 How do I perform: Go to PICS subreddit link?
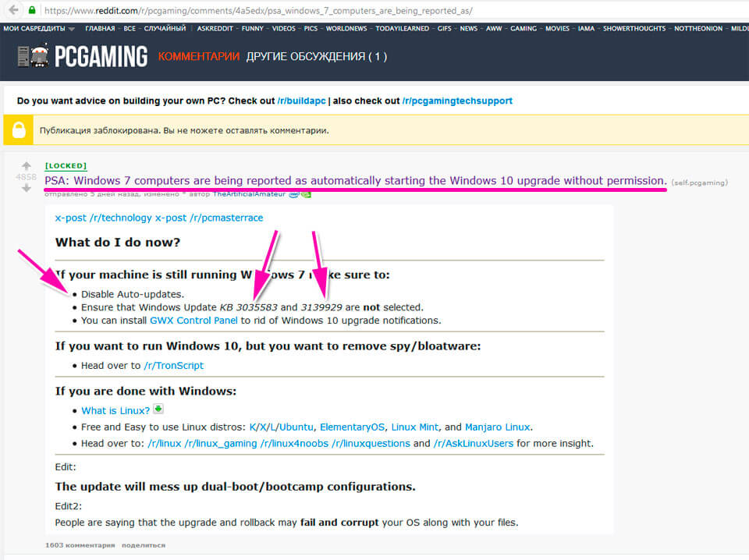311,29
